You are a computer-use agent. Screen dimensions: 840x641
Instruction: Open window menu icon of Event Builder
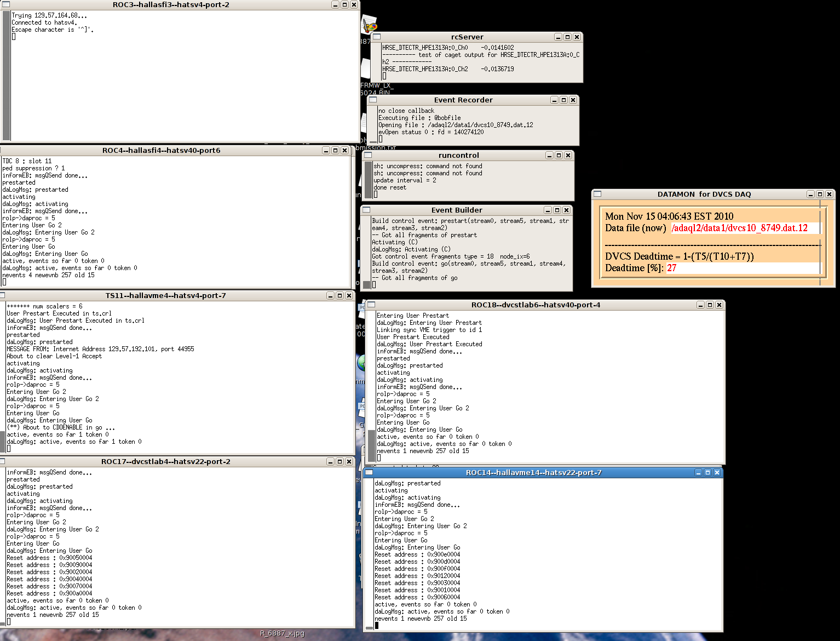coord(367,210)
